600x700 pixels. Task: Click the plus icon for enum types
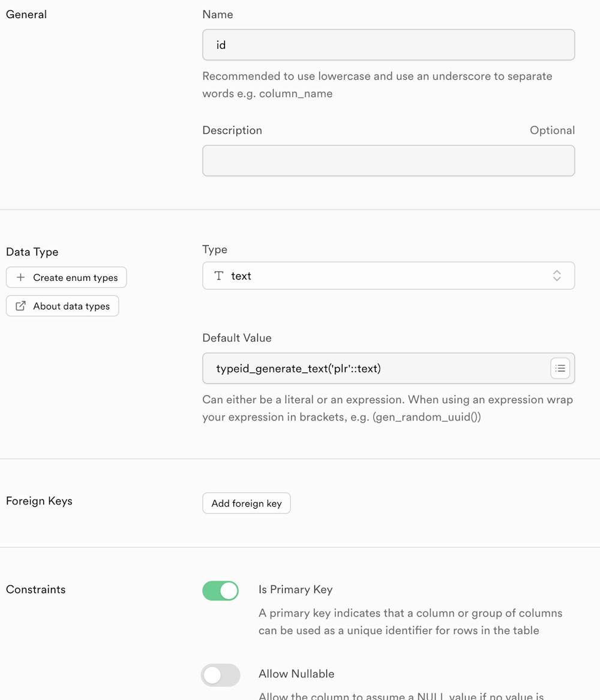(20, 278)
